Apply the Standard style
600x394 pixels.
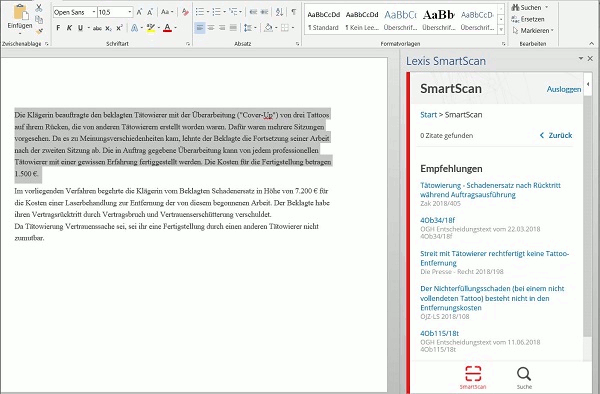click(324, 21)
